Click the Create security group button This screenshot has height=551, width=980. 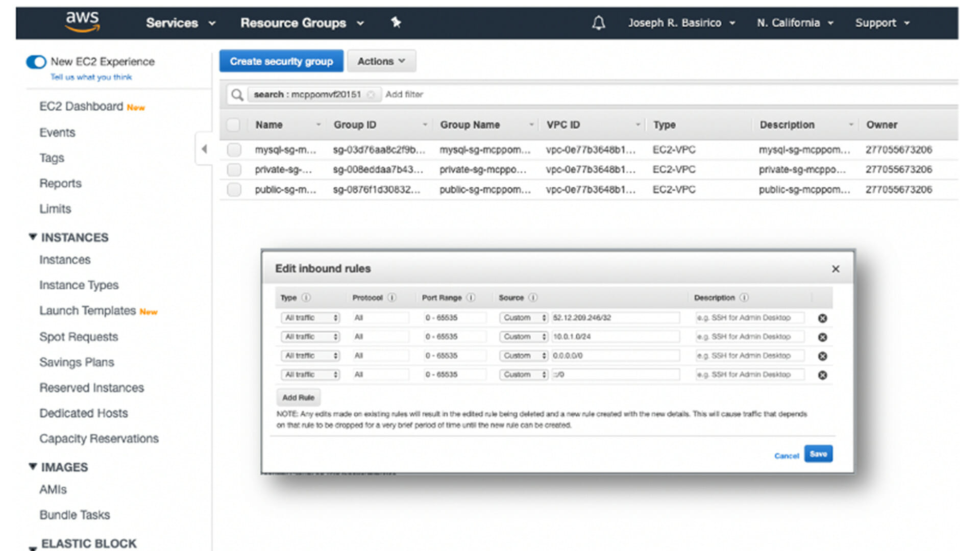(x=281, y=61)
